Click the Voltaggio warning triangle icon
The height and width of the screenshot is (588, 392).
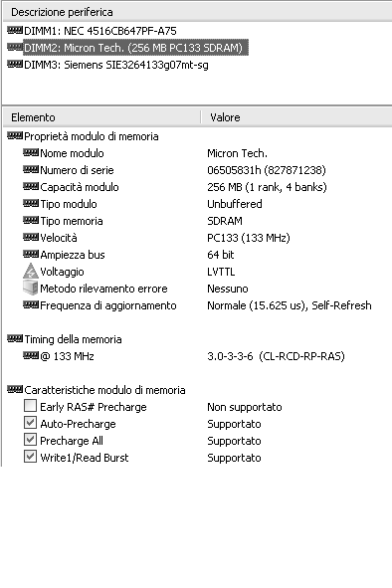(x=31, y=271)
